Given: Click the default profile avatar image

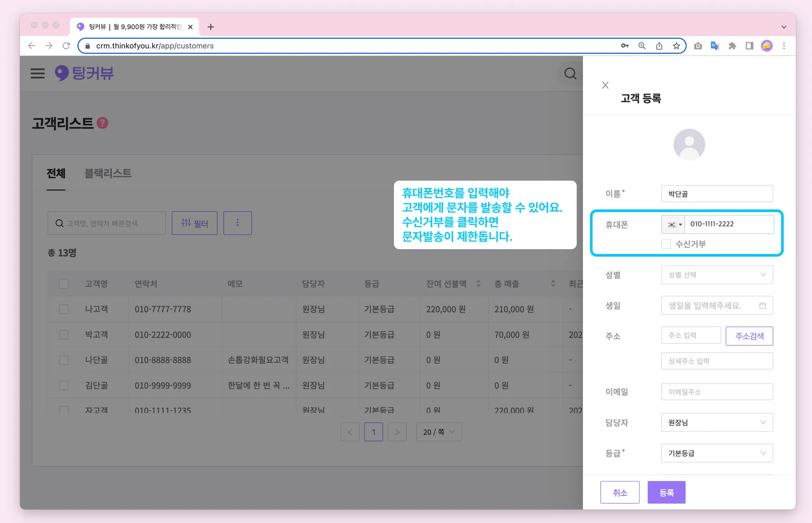Looking at the screenshot, I should [689, 145].
